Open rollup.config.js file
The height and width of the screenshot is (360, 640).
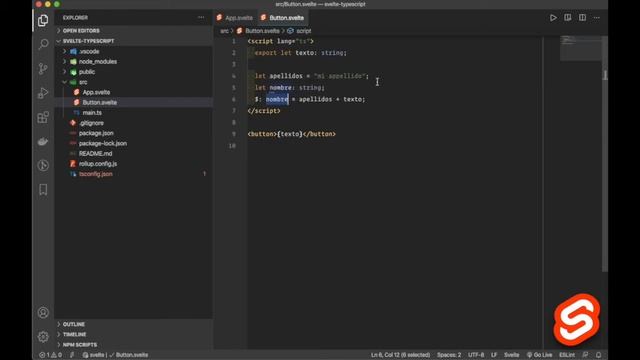coord(133,164)
